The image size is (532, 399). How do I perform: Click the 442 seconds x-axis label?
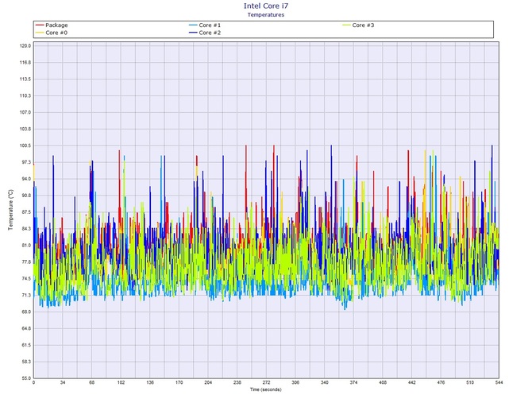coord(411,382)
